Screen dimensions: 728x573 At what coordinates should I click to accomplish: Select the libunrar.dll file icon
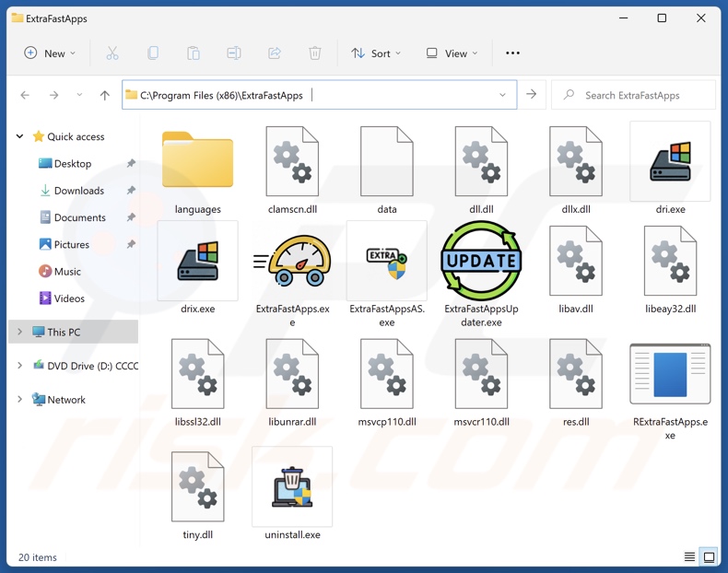pos(292,373)
